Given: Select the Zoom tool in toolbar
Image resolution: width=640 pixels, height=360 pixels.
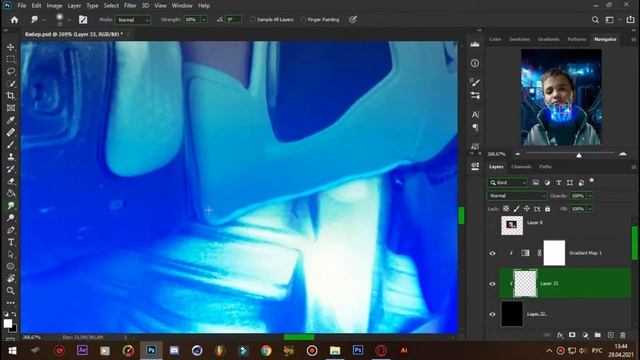Looking at the screenshot, I should tap(11, 291).
